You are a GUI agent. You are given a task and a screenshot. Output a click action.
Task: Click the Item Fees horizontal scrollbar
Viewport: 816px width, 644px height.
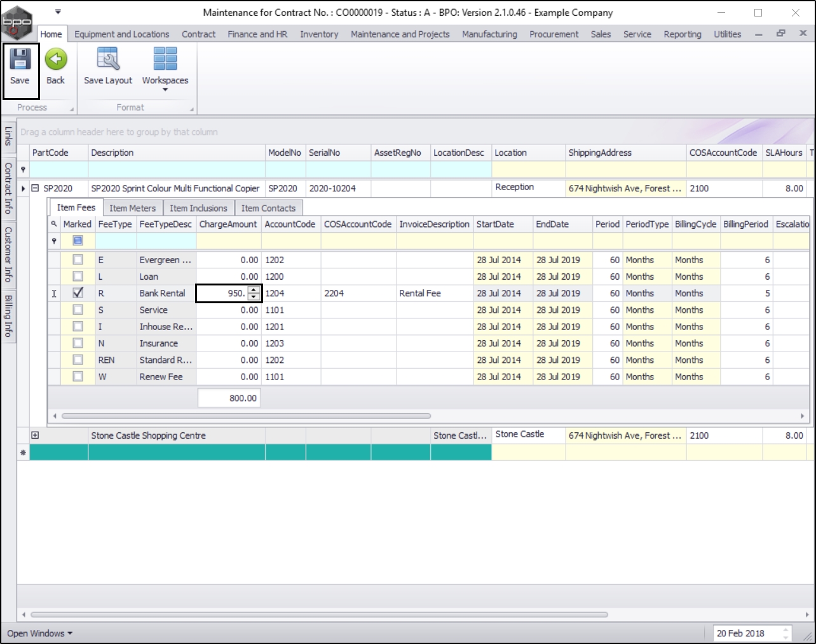[246, 416]
